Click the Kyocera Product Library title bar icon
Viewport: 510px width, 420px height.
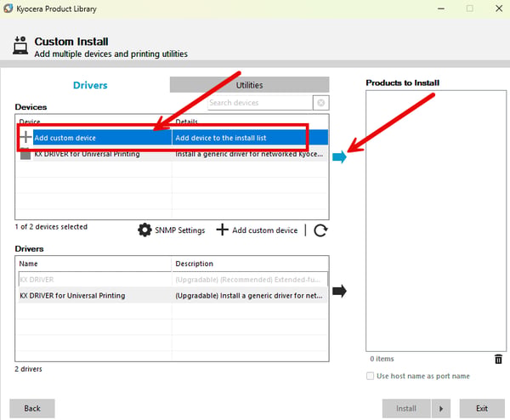click(x=8, y=9)
